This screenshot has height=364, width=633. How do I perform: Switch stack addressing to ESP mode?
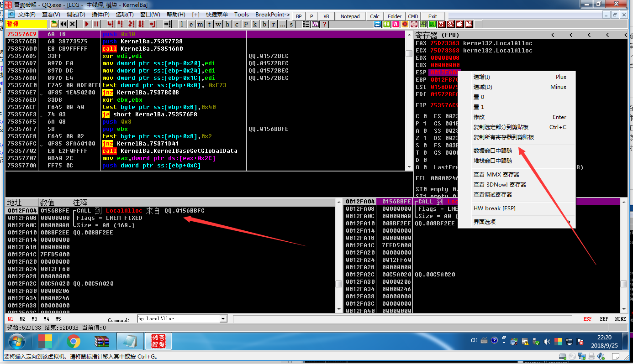588,319
